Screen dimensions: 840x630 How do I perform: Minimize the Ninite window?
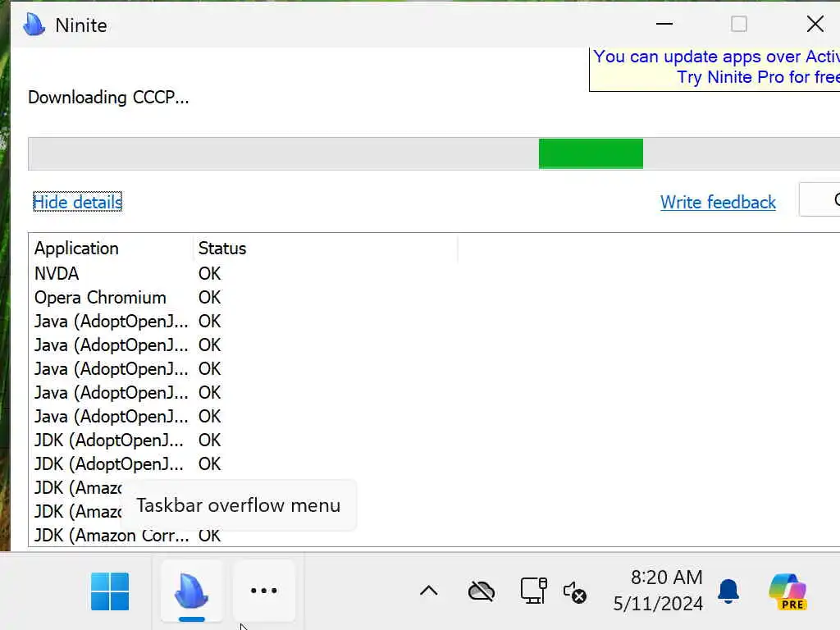[664, 24]
